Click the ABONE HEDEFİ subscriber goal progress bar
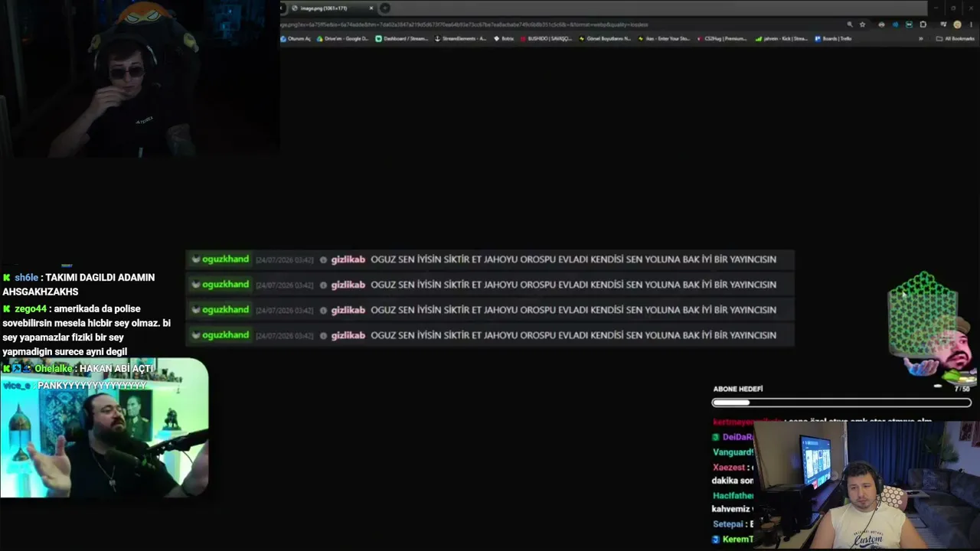The image size is (980, 551). coord(841,403)
